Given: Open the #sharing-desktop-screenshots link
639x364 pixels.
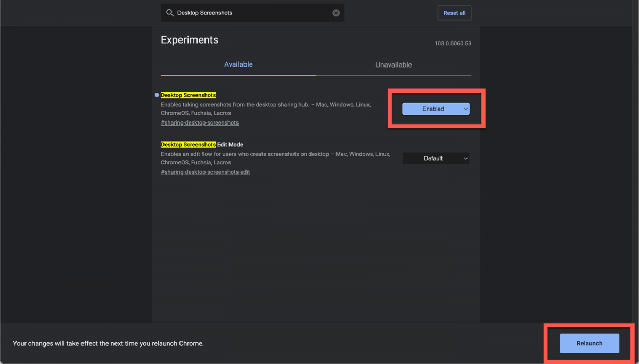Looking at the screenshot, I should click(x=200, y=122).
